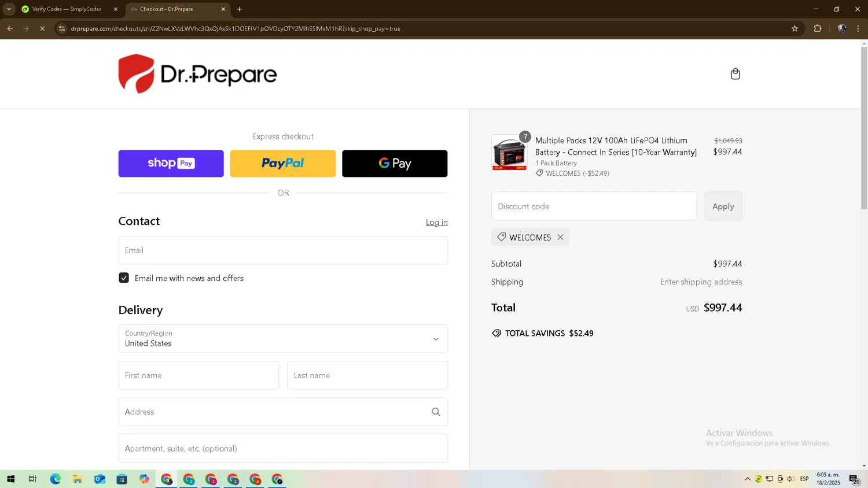
Task: Click the ESP language indicator
Action: pyautogui.click(x=804, y=479)
